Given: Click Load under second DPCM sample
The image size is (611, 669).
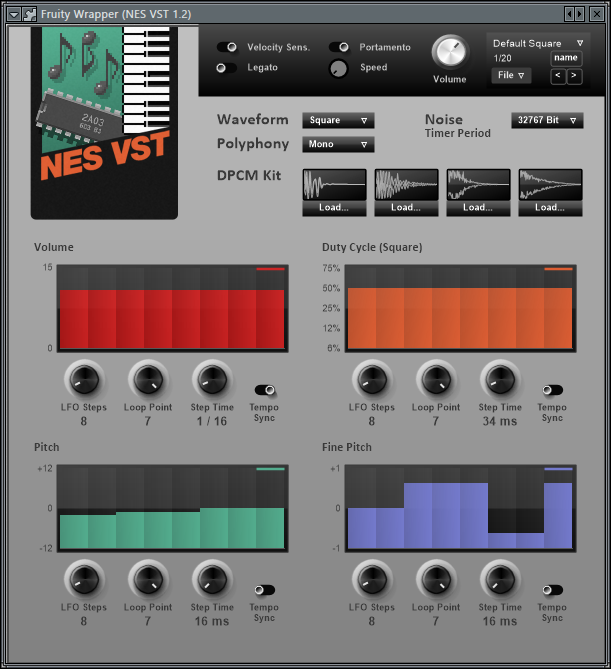Looking at the screenshot, I should [406, 208].
